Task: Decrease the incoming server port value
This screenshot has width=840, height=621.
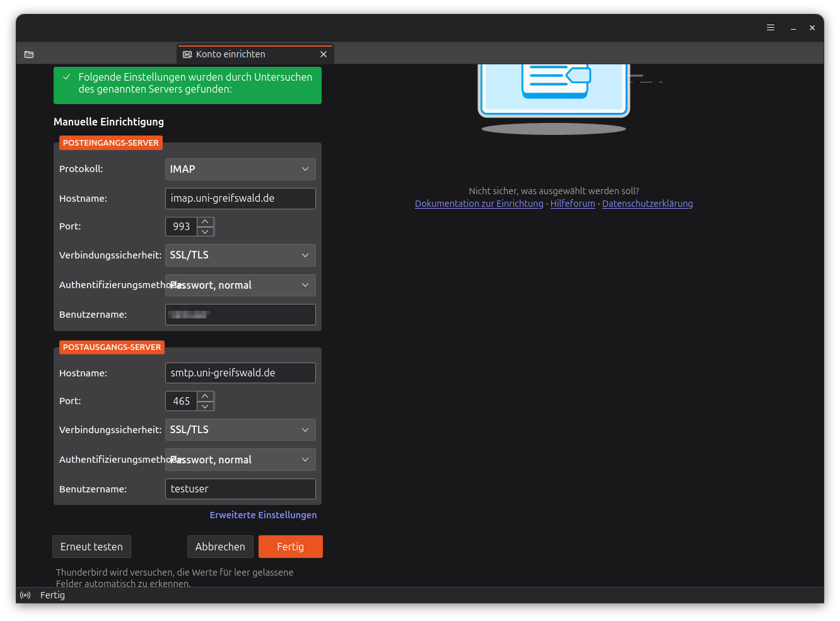Action: coord(206,231)
